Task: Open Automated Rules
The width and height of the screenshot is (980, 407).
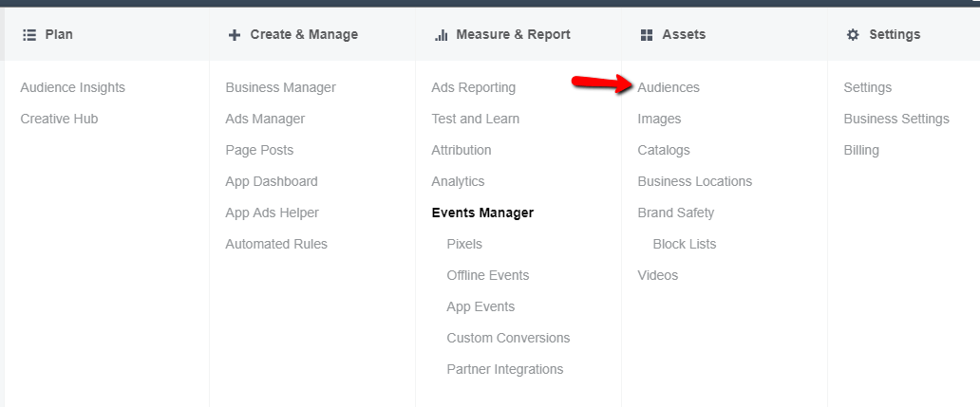Action: [276, 244]
